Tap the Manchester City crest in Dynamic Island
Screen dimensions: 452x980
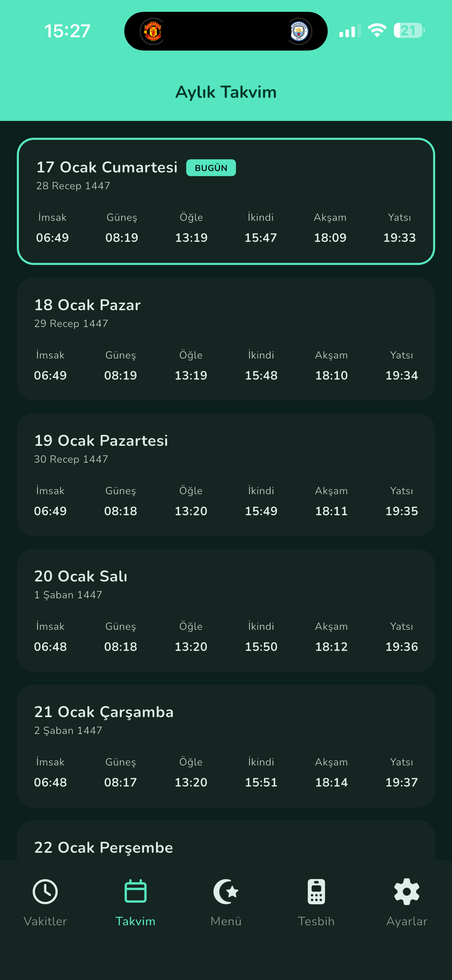[299, 31]
